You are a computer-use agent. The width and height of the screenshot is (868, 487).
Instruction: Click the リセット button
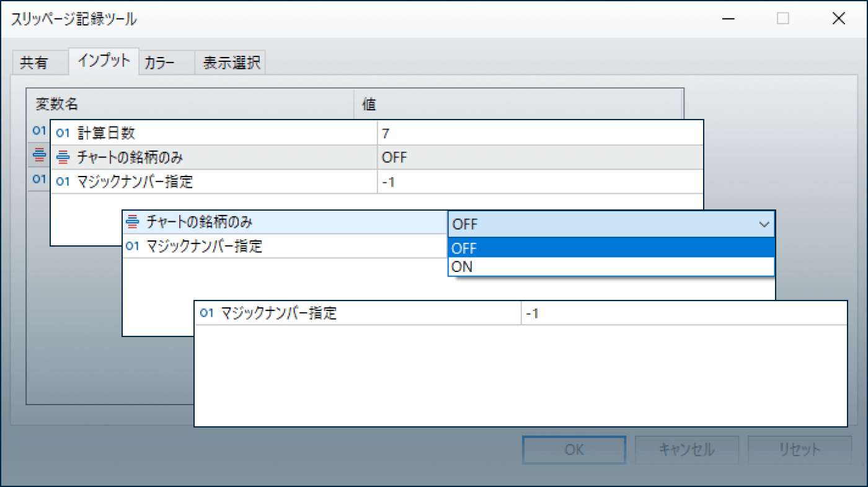800,450
